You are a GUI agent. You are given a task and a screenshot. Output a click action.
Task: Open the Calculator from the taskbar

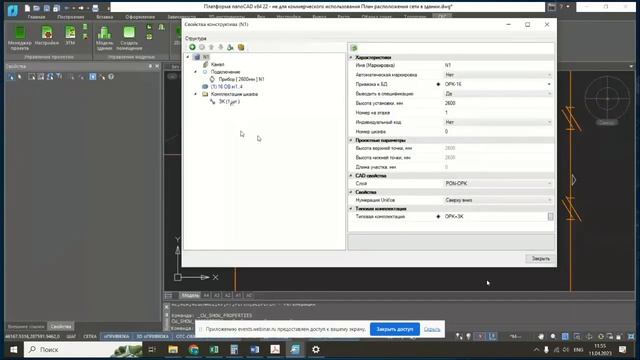pos(234,349)
